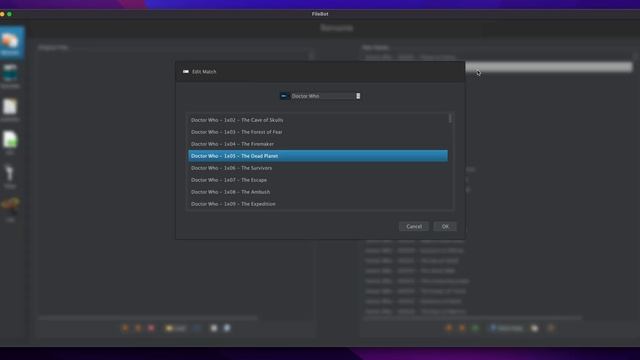Select 1x08 - The Ambush
This screenshot has height=360, width=640.
(x=318, y=192)
